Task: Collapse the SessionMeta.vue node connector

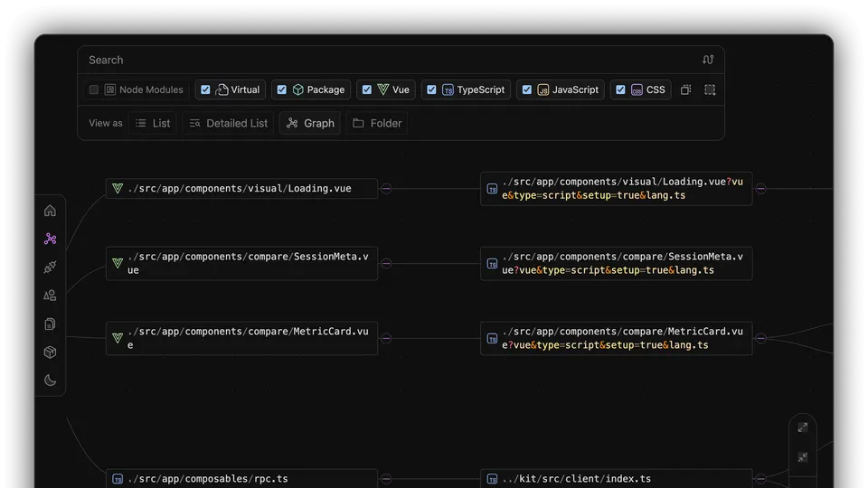Action: tap(386, 263)
